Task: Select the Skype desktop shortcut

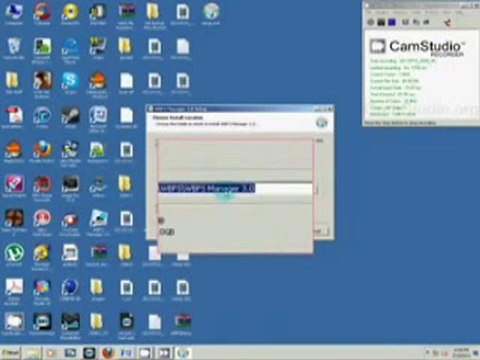Action: pos(70,83)
